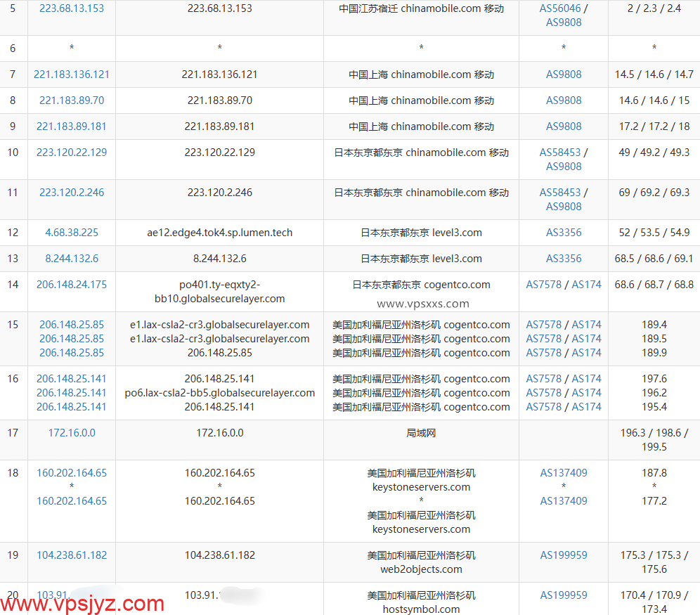The image size is (700, 615).
Task: Open the 8.244.132.6 IP link in hop 13
Action: [72, 259]
